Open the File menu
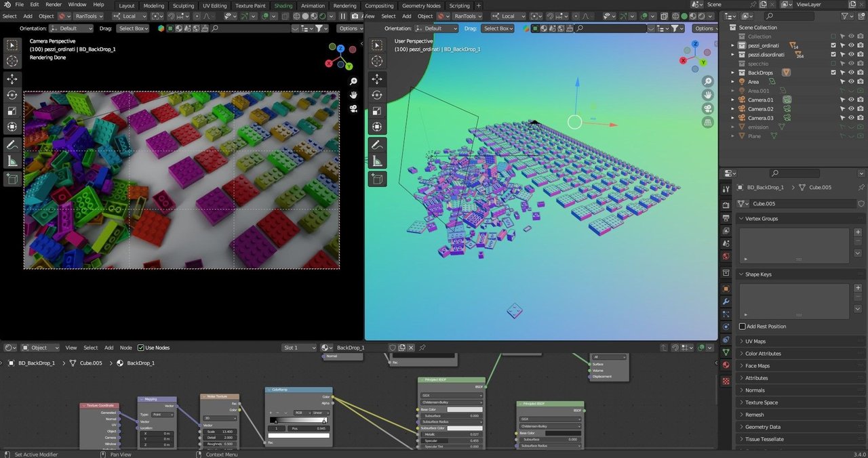 pos(19,5)
